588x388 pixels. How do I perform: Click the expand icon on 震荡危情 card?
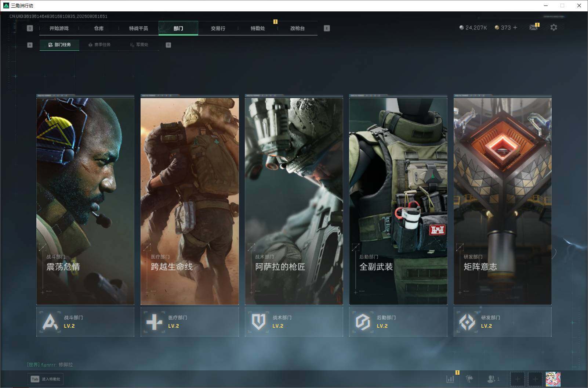[43, 247]
